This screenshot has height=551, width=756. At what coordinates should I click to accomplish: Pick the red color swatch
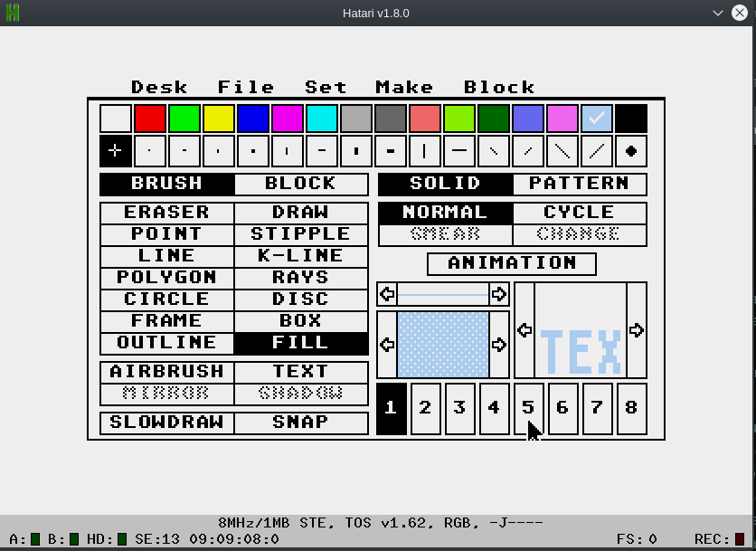[x=149, y=119]
